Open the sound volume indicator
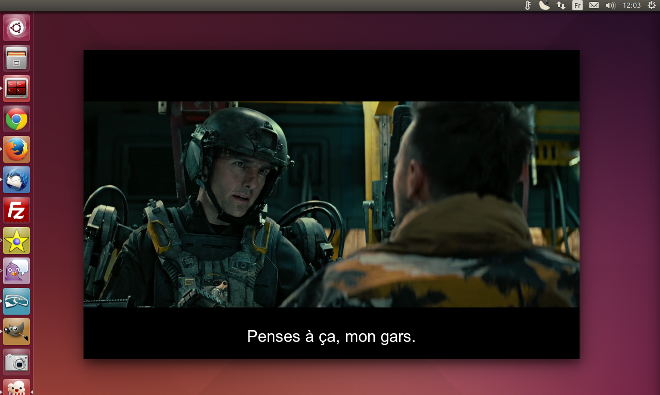660x395 pixels. [610, 5]
